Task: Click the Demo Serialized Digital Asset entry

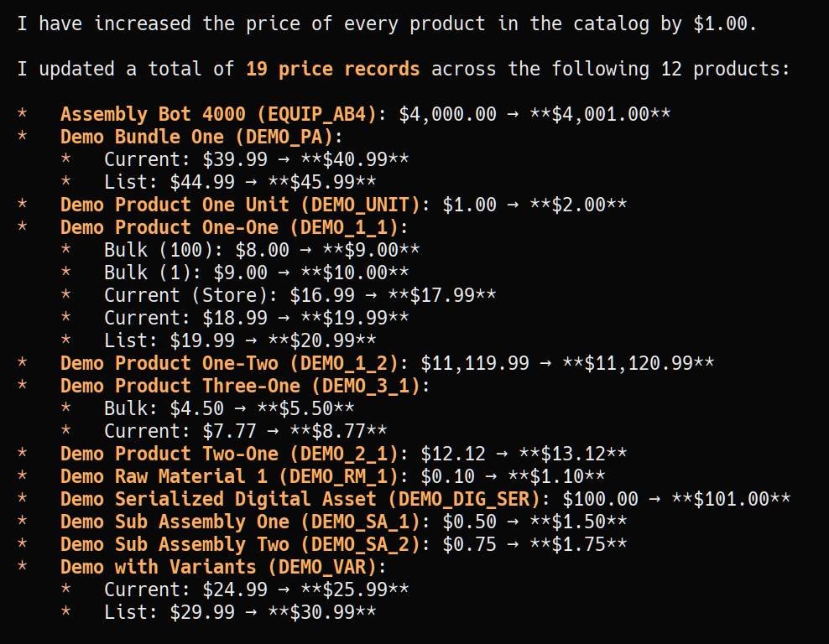Action: [x=218, y=499]
